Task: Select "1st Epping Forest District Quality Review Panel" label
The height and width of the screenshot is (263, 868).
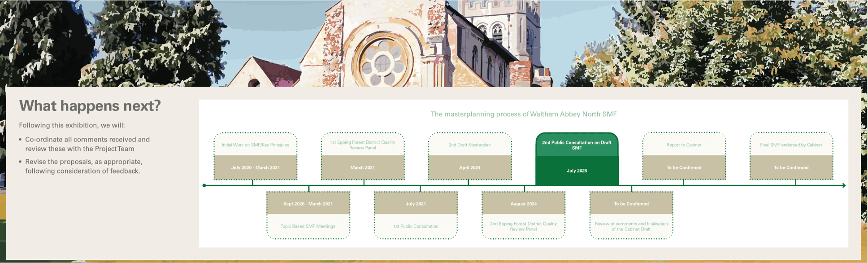Action: point(363,145)
